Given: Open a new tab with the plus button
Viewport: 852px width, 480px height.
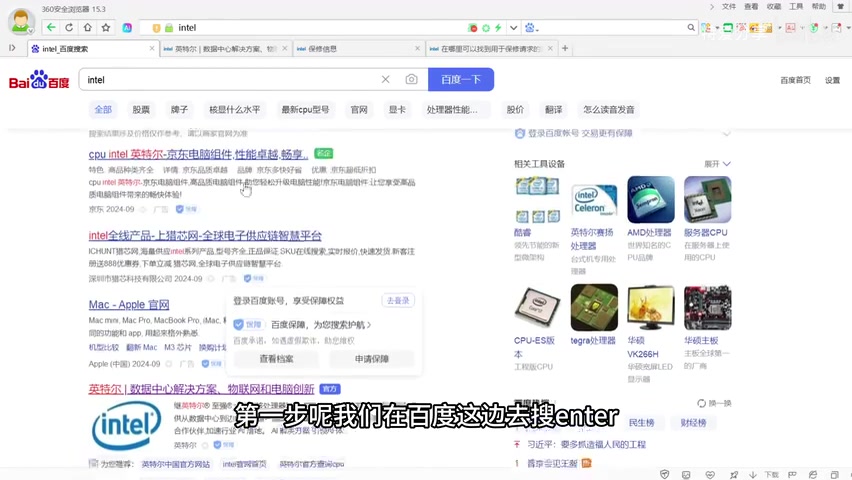Looking at the screenshot, I should [x=565, y=48].
